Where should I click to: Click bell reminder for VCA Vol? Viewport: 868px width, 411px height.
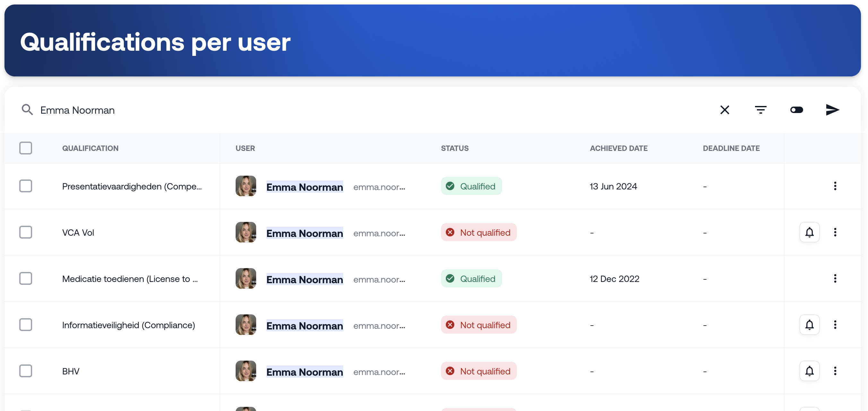point(809,232)
